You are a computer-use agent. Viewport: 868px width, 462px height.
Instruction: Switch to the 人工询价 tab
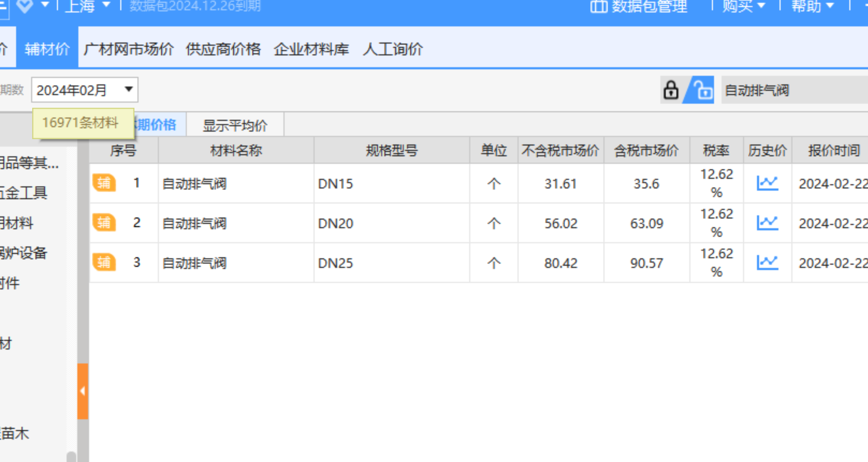click(393, 49)
